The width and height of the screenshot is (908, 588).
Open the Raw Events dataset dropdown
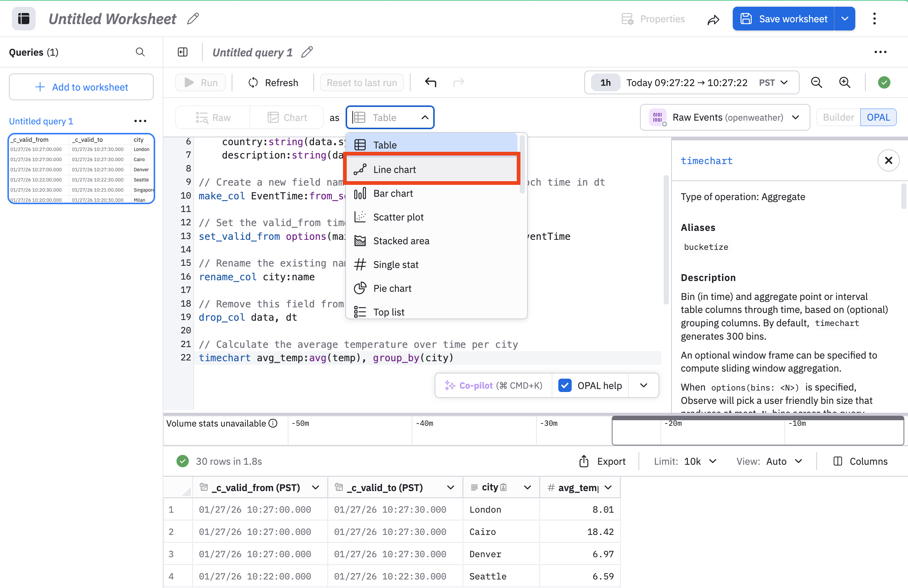[x=725, y=117]
